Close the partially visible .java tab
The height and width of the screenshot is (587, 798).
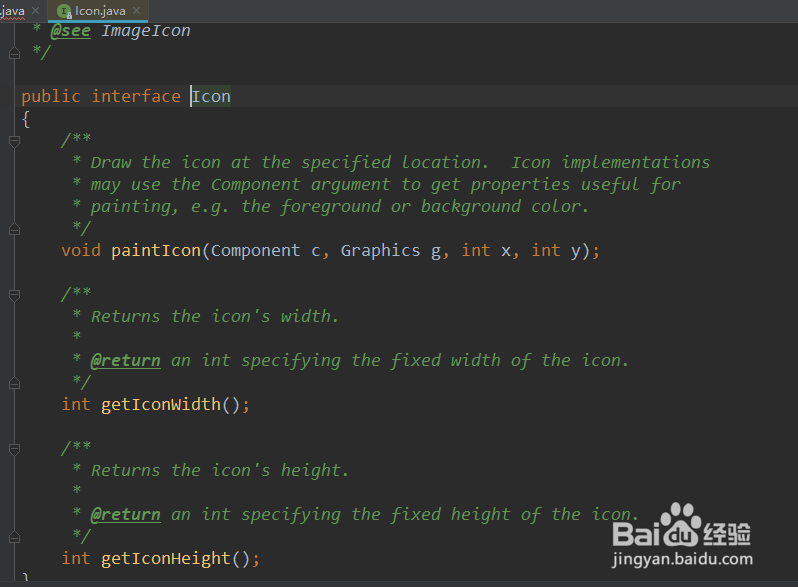(36, 11)
